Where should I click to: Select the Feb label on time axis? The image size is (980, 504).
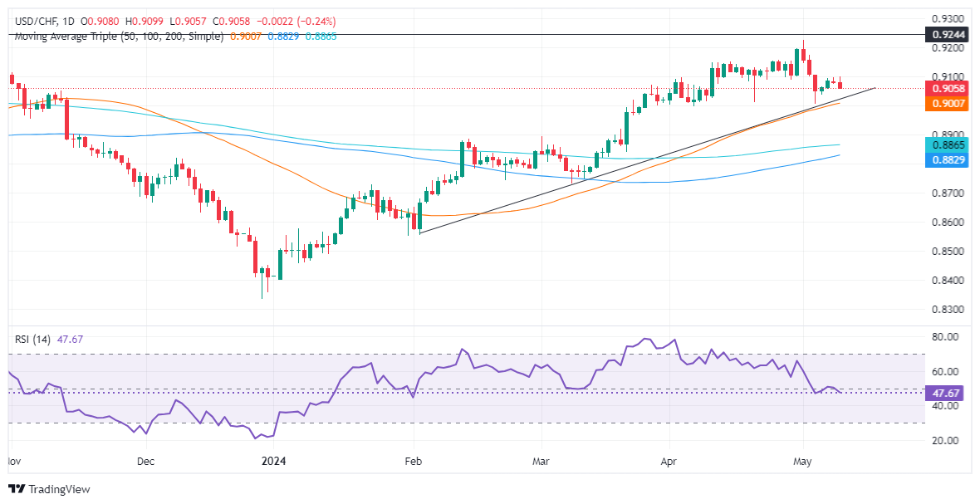[412, 460]
